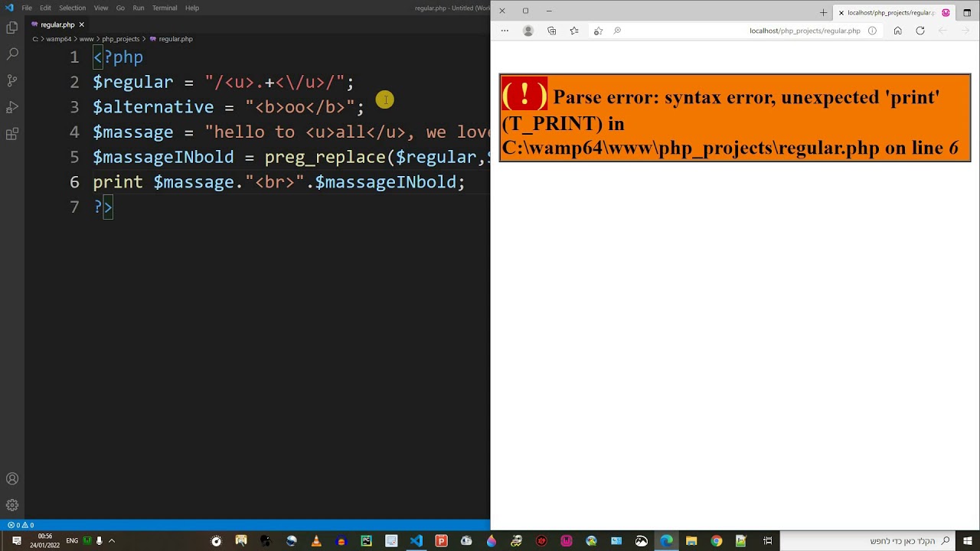This screenshot has height=551, width=980.
Task: Add this page to favorites
Action: 598,31
